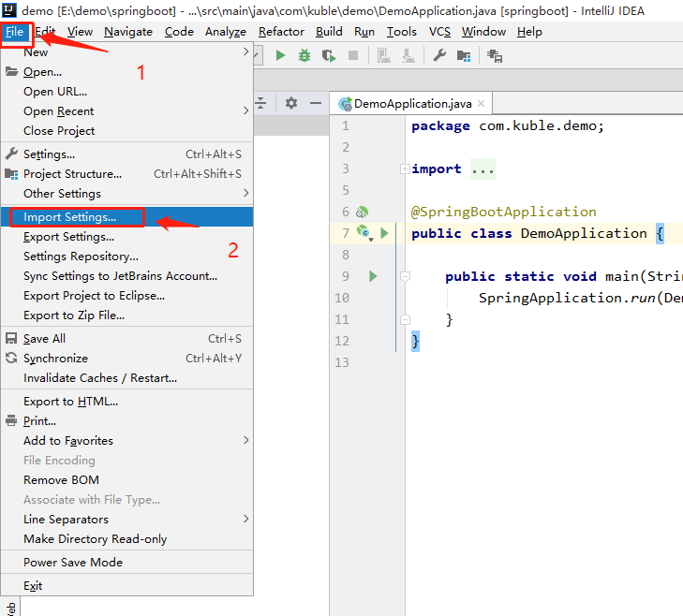Click the run gutter arrow on line 9
Screen dimensions: 683x616
(x=373, y=276)
